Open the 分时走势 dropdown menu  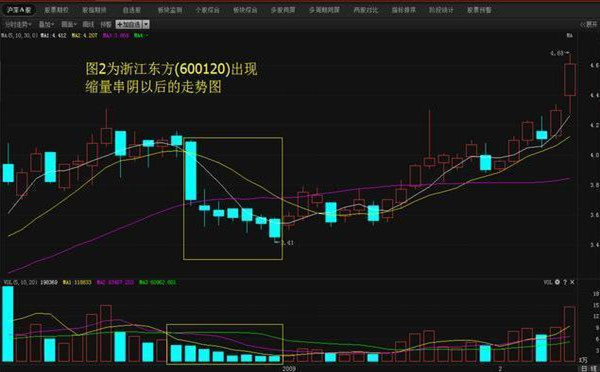(x=18, y=24)
